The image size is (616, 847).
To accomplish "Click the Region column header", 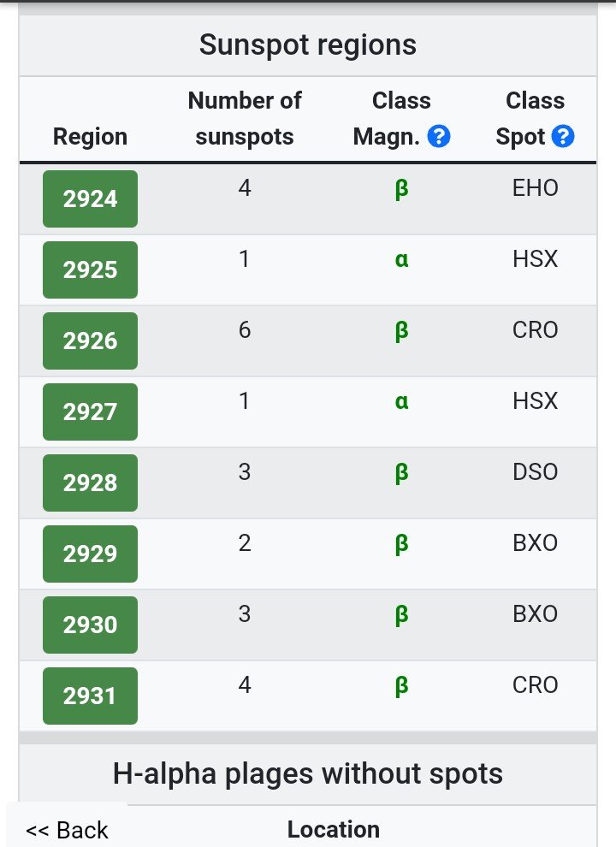I will tap(90, 137).
